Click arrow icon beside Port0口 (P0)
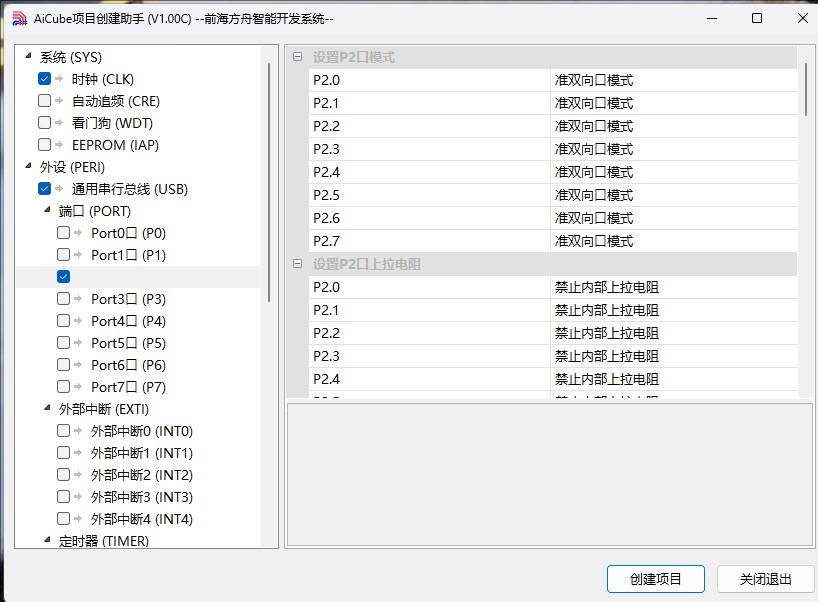This screenshot has width=818, height=602. (78, 233)
